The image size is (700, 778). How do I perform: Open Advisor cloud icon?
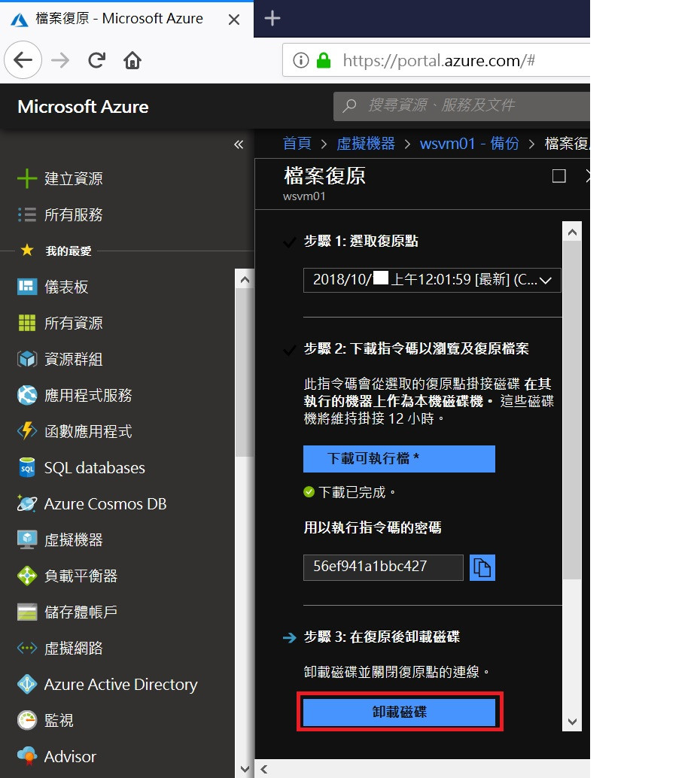(27, 756)
